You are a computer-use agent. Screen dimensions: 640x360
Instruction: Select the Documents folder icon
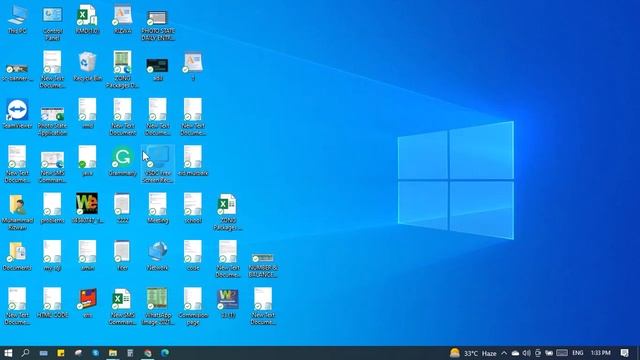(17, 256)
